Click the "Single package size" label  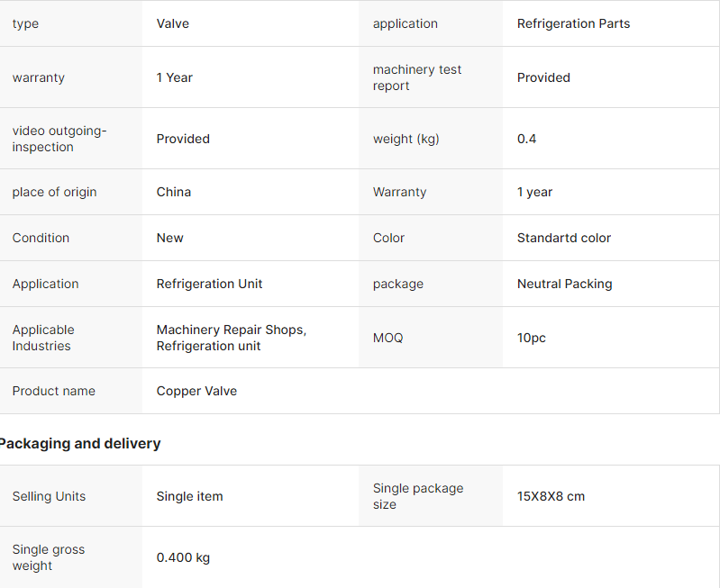point(418,496)
